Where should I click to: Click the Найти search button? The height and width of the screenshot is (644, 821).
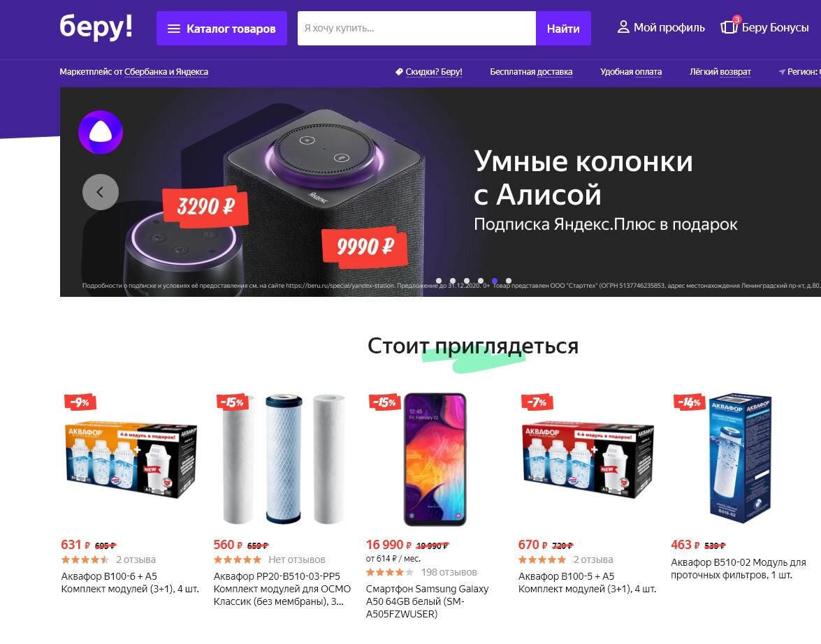(x=563, y=28)
